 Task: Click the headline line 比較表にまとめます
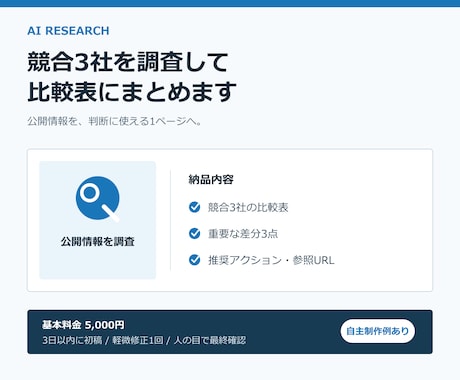[x=132, y=91]
